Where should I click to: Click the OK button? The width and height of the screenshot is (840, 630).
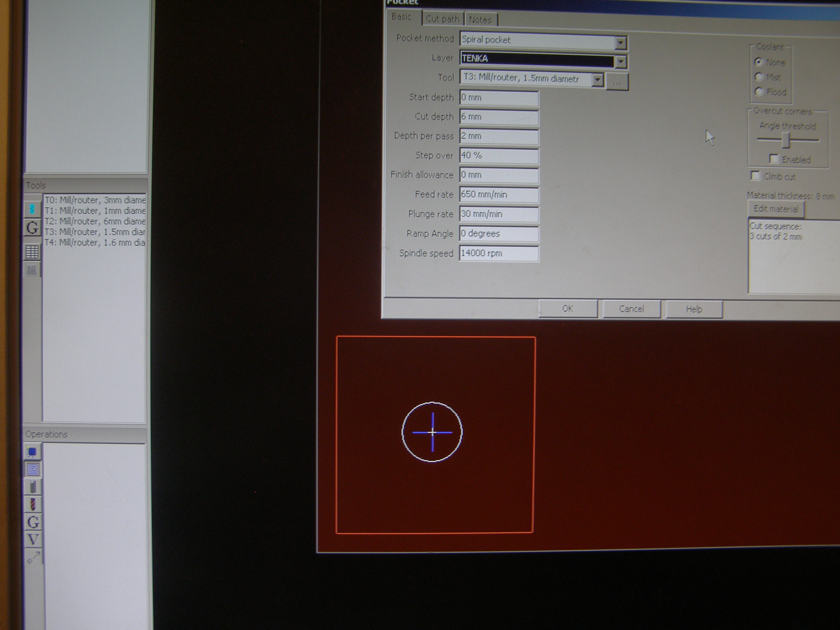tap(567, 308)
